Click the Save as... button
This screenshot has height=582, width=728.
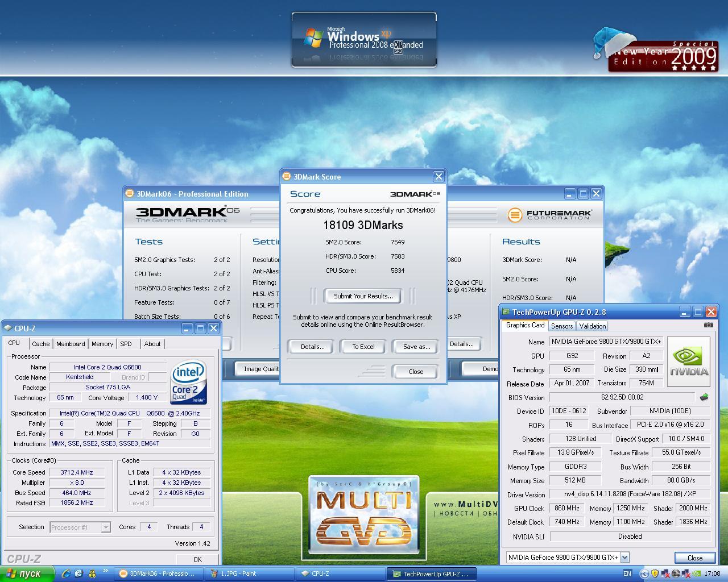pos(416,347)
